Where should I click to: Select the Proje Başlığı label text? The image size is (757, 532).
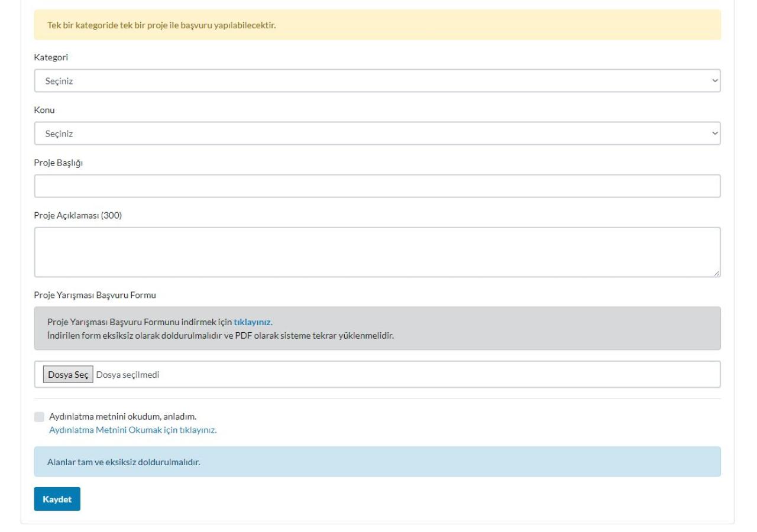(x=59, y=163)
